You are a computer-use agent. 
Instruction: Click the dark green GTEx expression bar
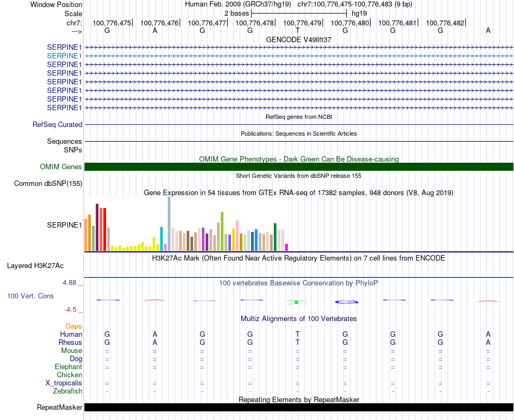[x=275, y=237]
